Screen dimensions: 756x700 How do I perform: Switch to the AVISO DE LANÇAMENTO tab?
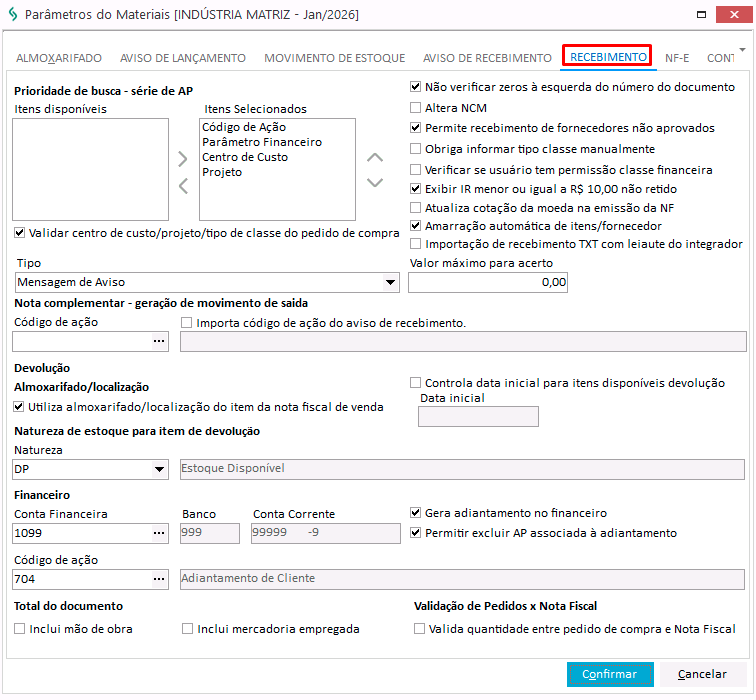(183, 58)
